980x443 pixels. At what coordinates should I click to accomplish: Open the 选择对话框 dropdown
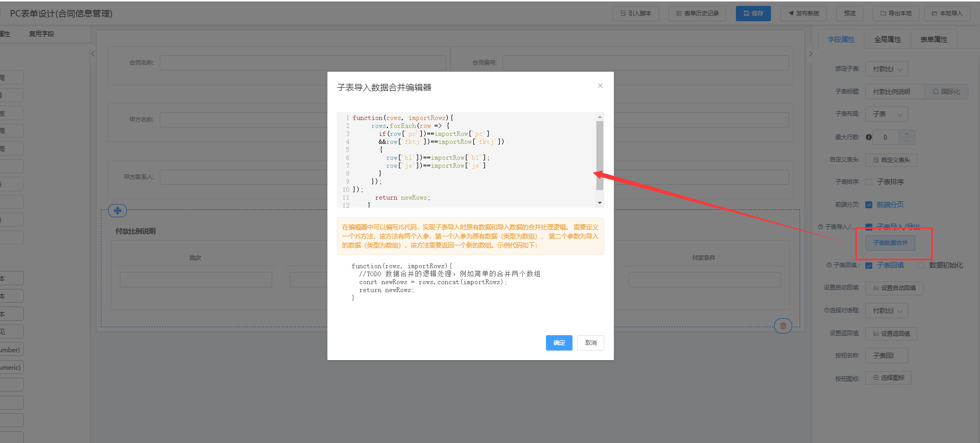(x=887, y=311)
